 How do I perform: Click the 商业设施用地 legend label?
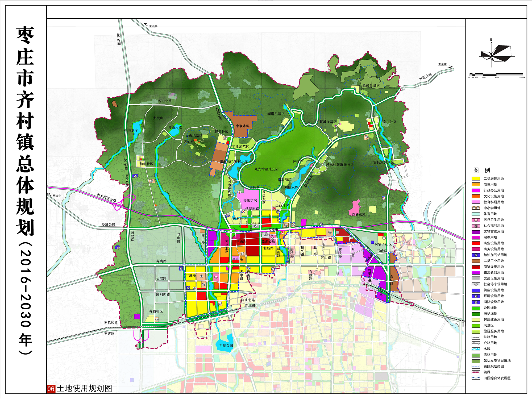pos(494,243)
